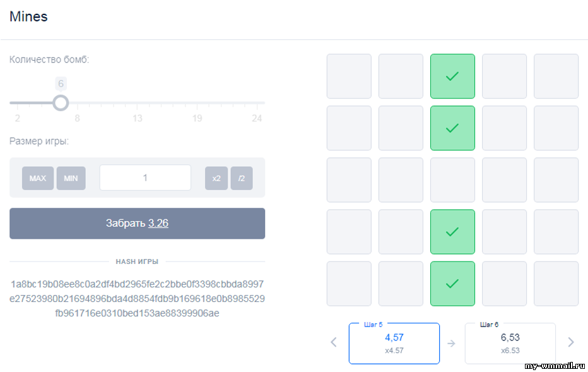
Task: Click the bet size input field
Action: tap(145, 178)
